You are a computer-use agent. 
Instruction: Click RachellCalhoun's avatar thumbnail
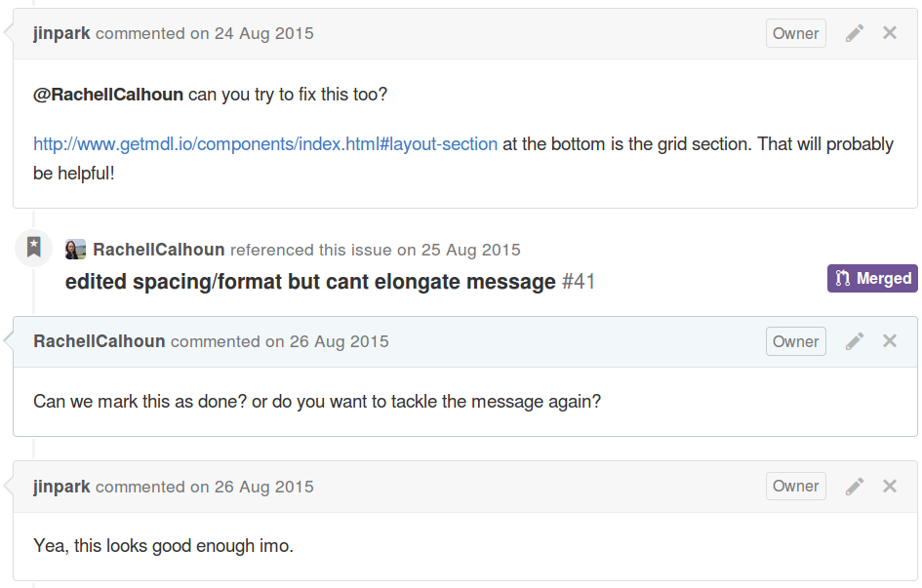point(75,250)
